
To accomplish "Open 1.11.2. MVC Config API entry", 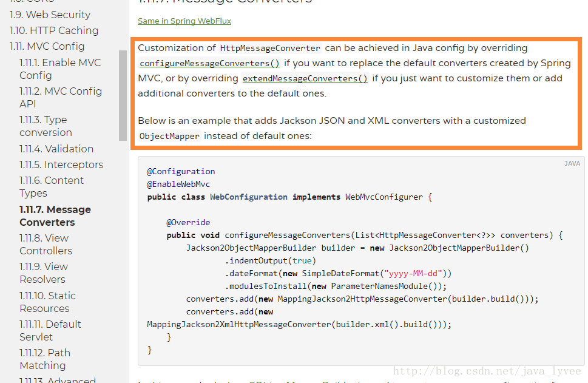I will coord(60,97).
